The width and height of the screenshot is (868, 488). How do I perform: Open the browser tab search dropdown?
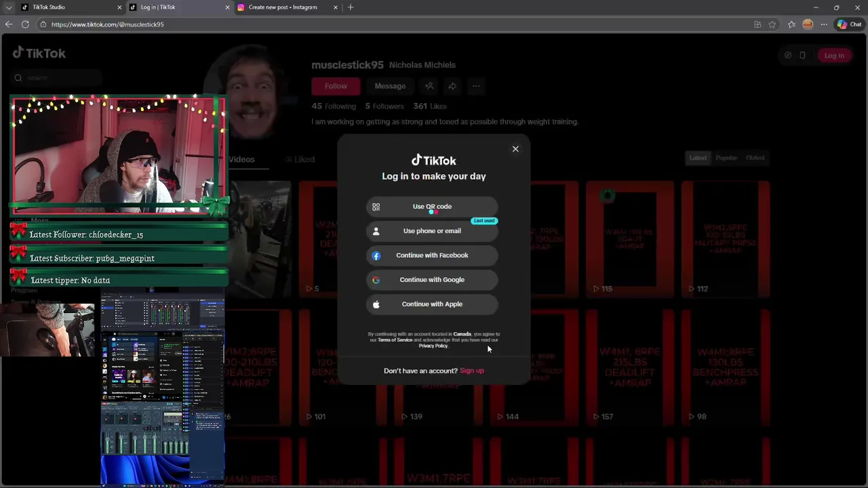(8, 7)
